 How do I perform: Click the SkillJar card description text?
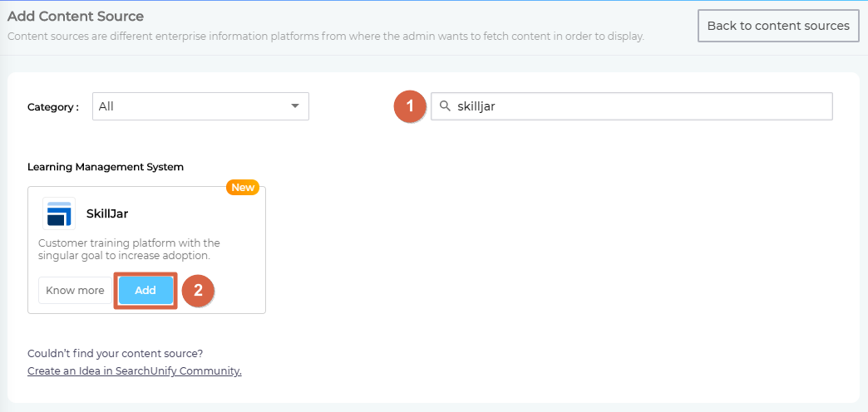click(129, 249)
